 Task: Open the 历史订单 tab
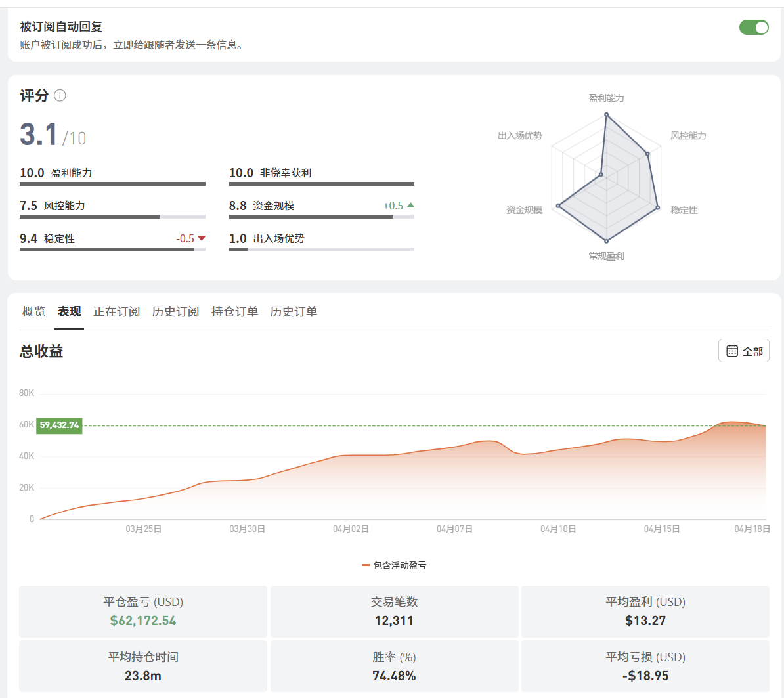294,311
